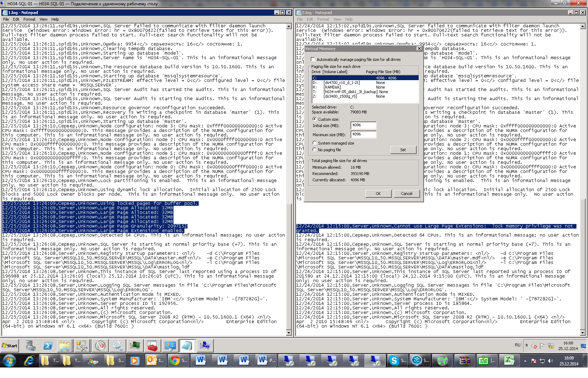Switch to the Notepad taskbar button
This screenshot has width=588, height=378.
pyautogui.click(x=187, y=346)
